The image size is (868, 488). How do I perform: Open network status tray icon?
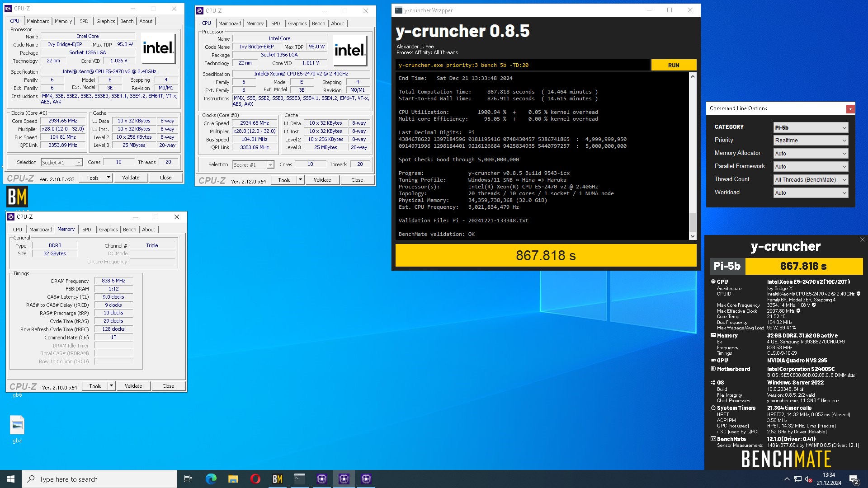798,479
